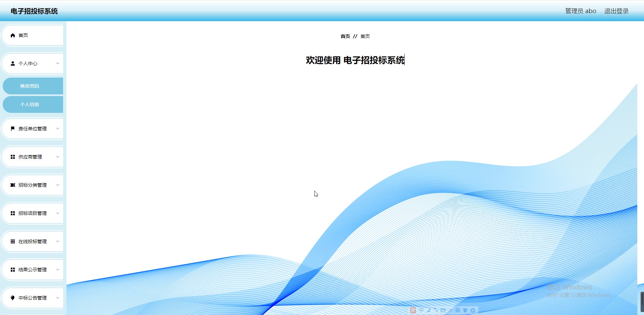Toggle the moon half-width/full-width icon
Image resolution: width=644 pixels, height=315 pixels.
point(429,310)
